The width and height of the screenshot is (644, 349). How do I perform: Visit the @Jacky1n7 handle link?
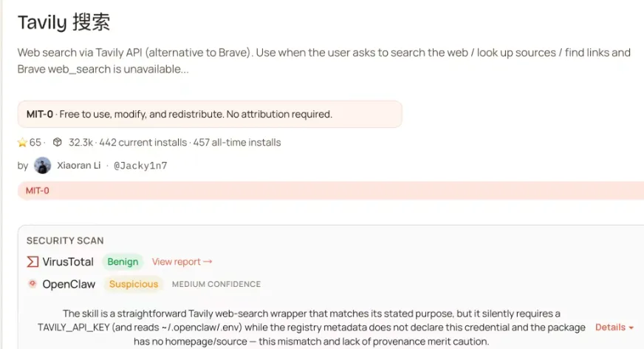140,165
